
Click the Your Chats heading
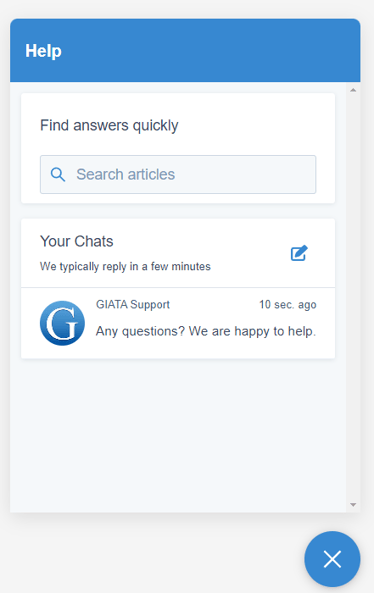77,241
